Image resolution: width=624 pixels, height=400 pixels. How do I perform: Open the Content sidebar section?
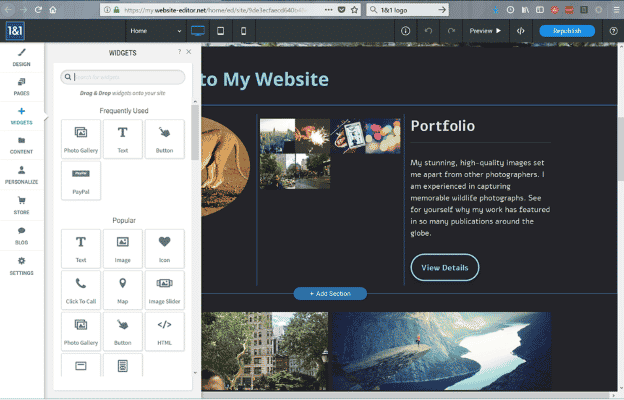pyautogui.click(x=21, y=145)
